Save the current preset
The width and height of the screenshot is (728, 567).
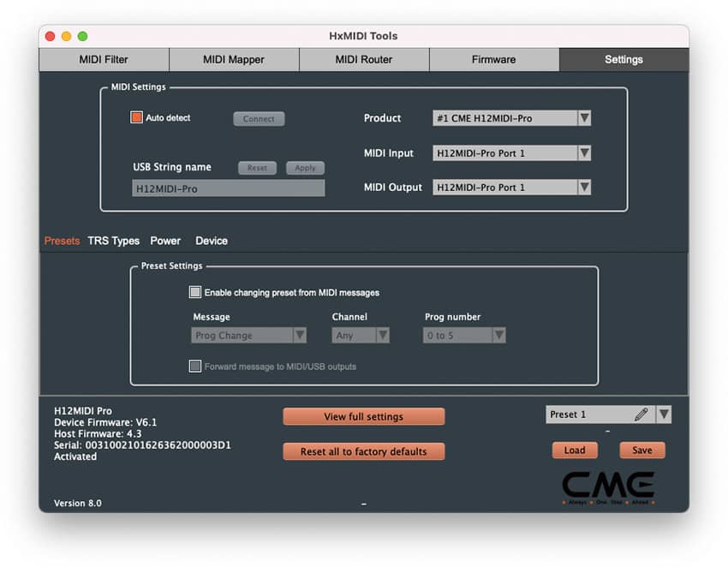point(641,450)
